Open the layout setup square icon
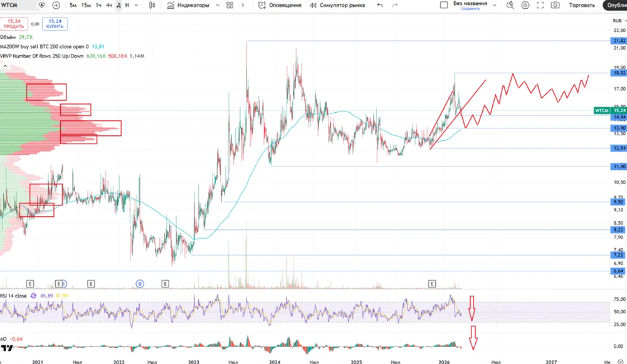This screenshot has height=364, width=627. [444, 5]
